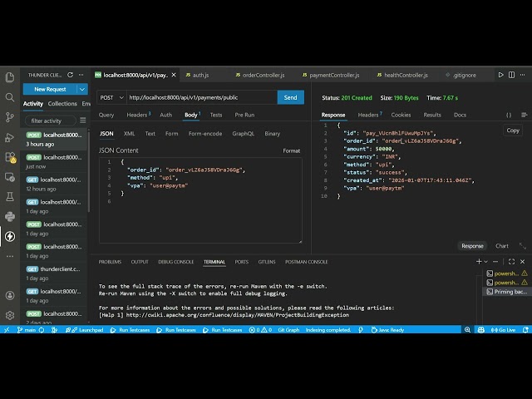This screenshot has height=399, width=532.
Task: Click the Python icon in the activity bar
Action: pos(10,216)
